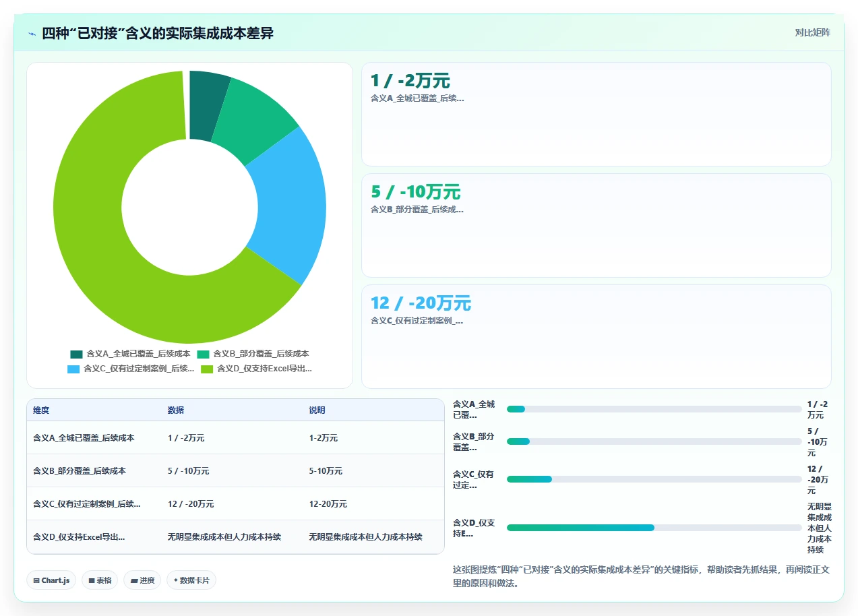Click the 12-20万元 description cell
Viewport: 858px width, 616px height.
(328, 504)
